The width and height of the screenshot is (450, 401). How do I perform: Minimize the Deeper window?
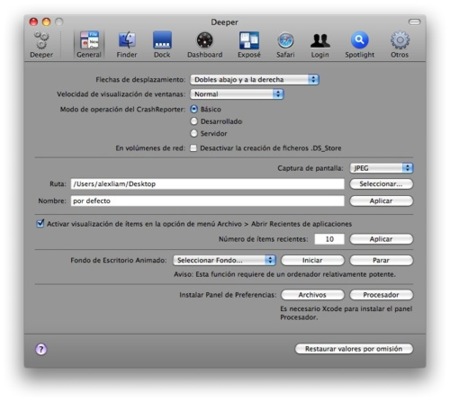pyautogui.click(x=46, y=22)
